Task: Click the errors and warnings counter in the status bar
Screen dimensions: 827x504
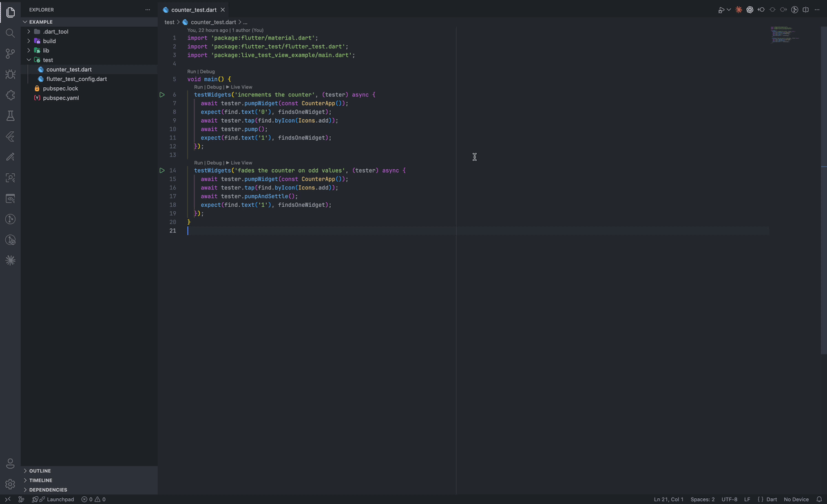Action: [x=93, y=499]
